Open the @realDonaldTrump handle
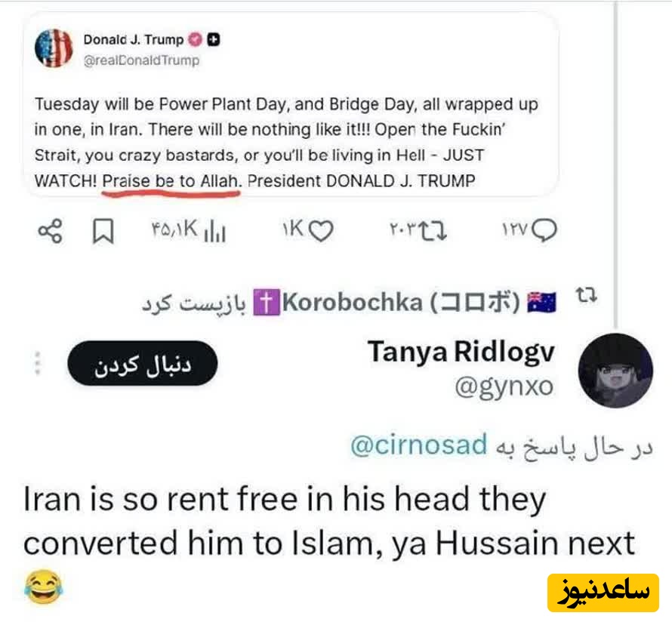Image resolution: width=672 pixels, height=625 pixels. 141,60
